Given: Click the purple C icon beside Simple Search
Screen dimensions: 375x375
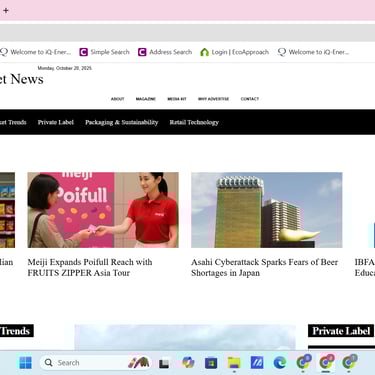Looking at the screenshot, I should tap(83, 52).
